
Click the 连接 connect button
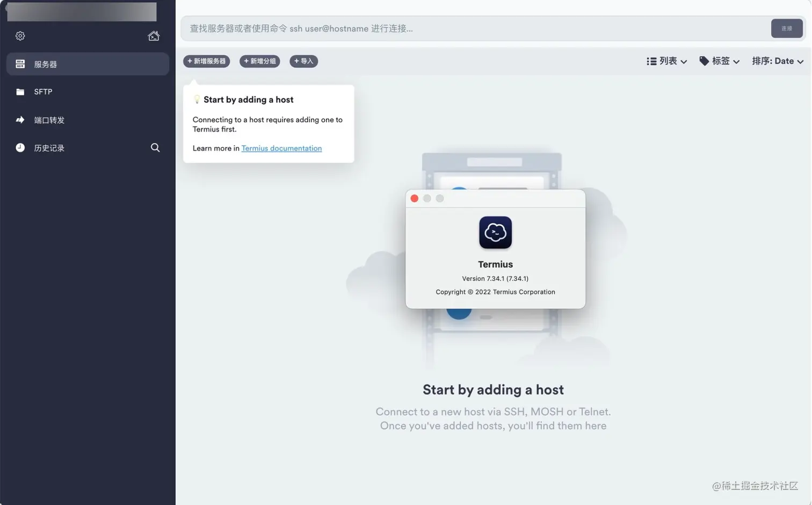coord(787,28)
